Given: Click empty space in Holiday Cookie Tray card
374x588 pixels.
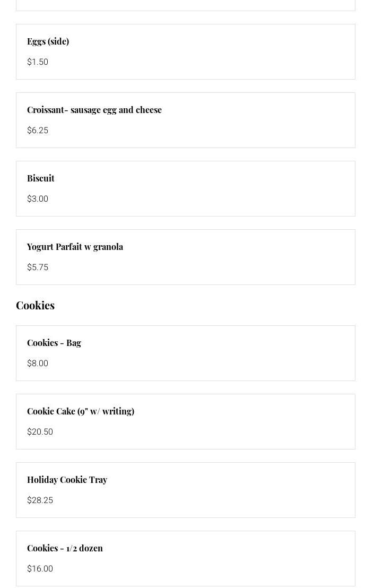Looking at the screenshot, I should tap(239, 490).
